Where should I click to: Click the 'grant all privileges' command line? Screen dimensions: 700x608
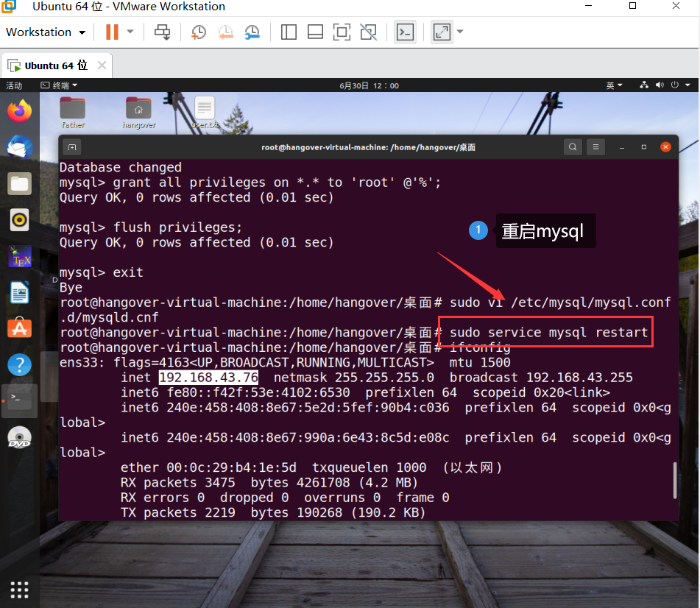[250, 183]
